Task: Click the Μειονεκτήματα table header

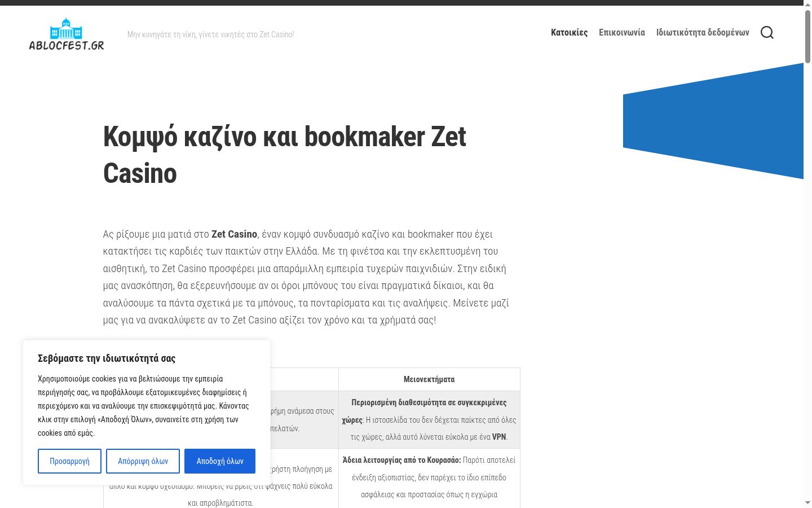Action: (x=429, y=379)
